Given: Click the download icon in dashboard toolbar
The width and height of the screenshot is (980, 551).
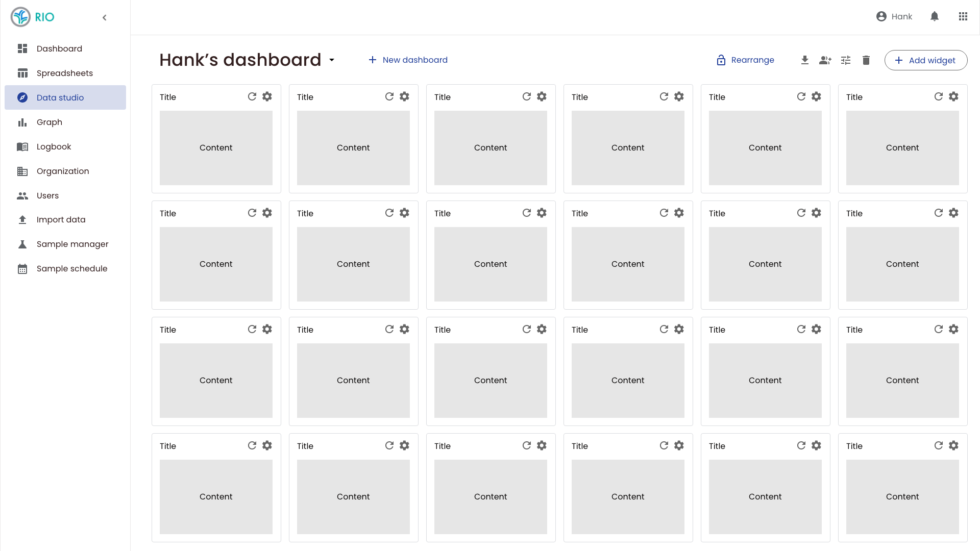Looking at the screenshot, I should tap(805, 60).
